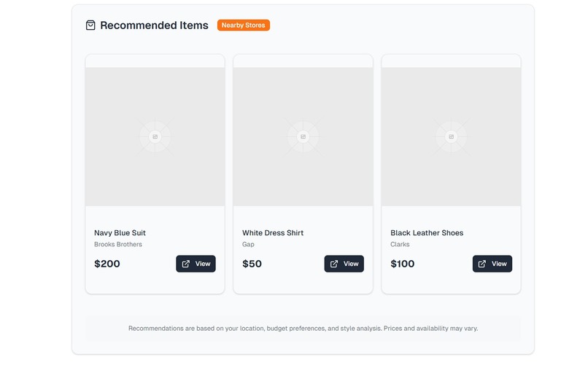Click the $200 price label

tap(107, 264)
